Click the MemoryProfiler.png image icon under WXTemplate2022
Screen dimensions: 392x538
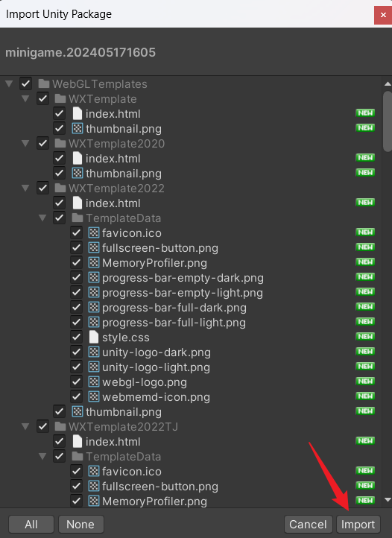pos(94,263)
